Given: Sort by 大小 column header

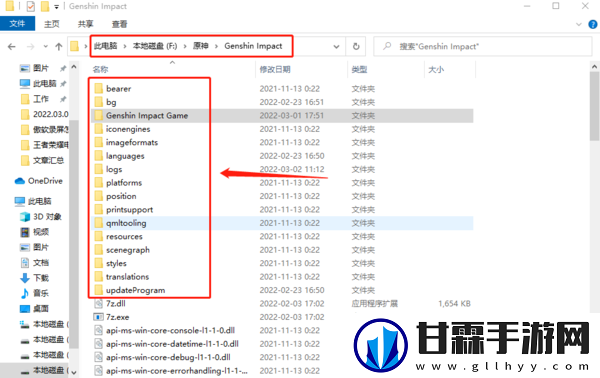Looking at the screenshot, I should click(x=436, y=69).
